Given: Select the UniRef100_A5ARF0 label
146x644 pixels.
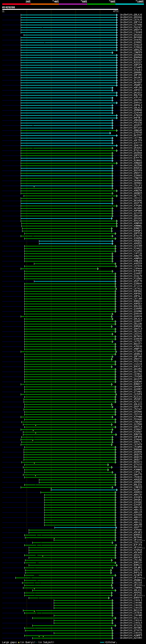Looking at the screenshot, I should (x=131, y=85).
